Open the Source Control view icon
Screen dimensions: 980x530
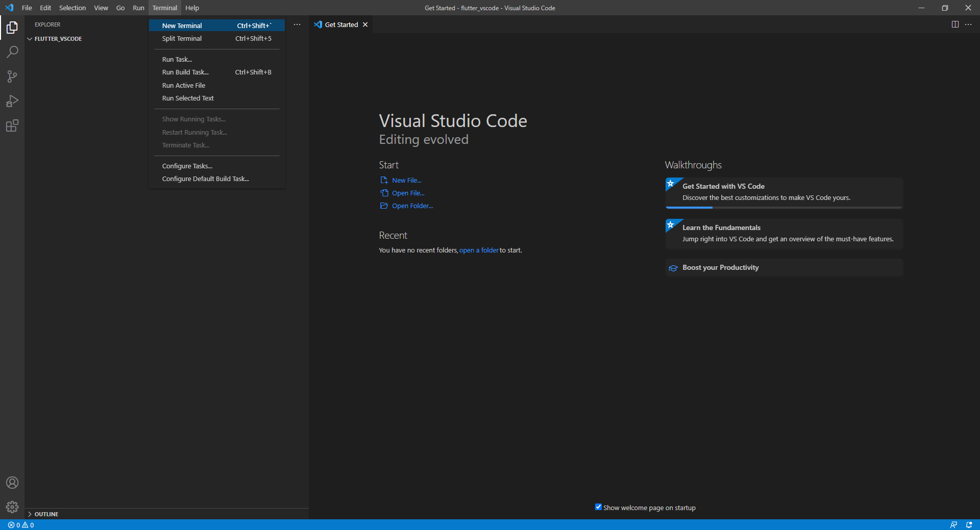tap(12, 77)
